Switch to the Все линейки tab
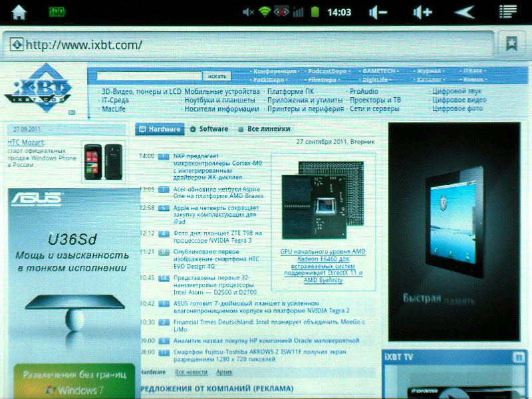Image resolution: width=532 pixels, height=399 pixels. pyautogui.click(x=264, y=129)
